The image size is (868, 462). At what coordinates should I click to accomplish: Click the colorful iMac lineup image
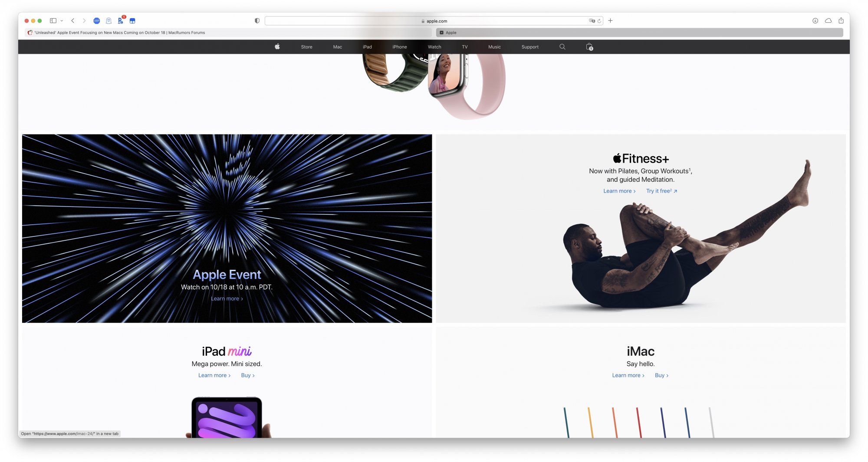pos(639,422)
